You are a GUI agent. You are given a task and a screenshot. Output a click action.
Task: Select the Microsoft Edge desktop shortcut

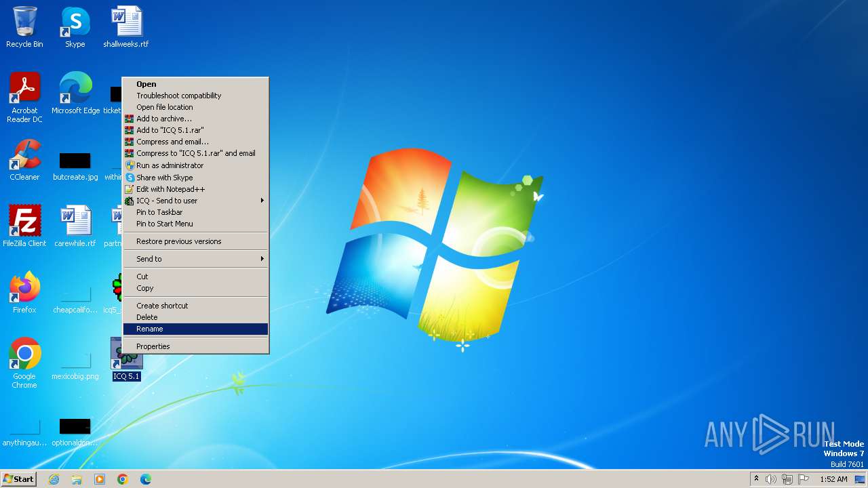coord(75,94)
